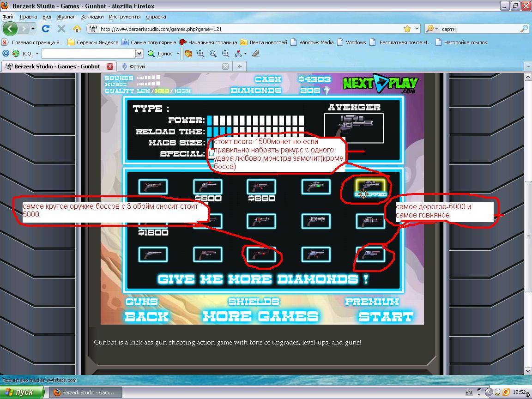
Task: Click the ICQ smiley faces icon
Action: click(x=188, y=53)
